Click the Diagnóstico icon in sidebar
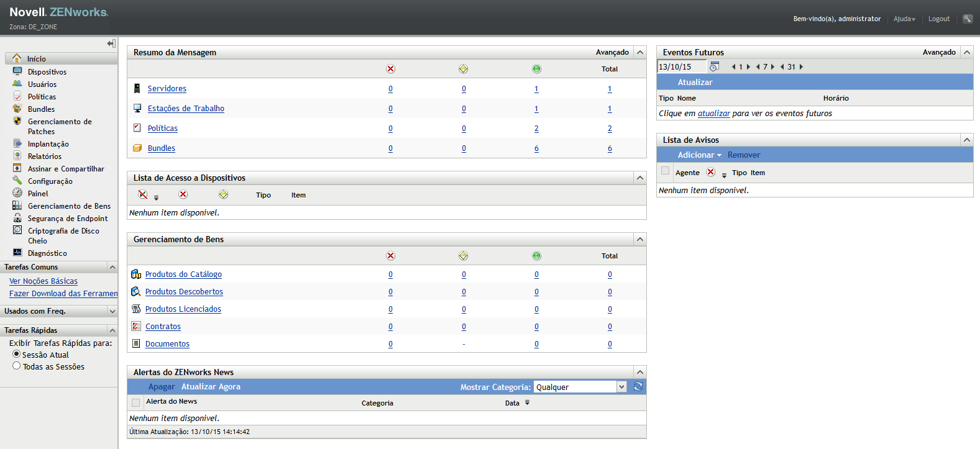The width and height of the screenshot is (980, 449). 17,253
